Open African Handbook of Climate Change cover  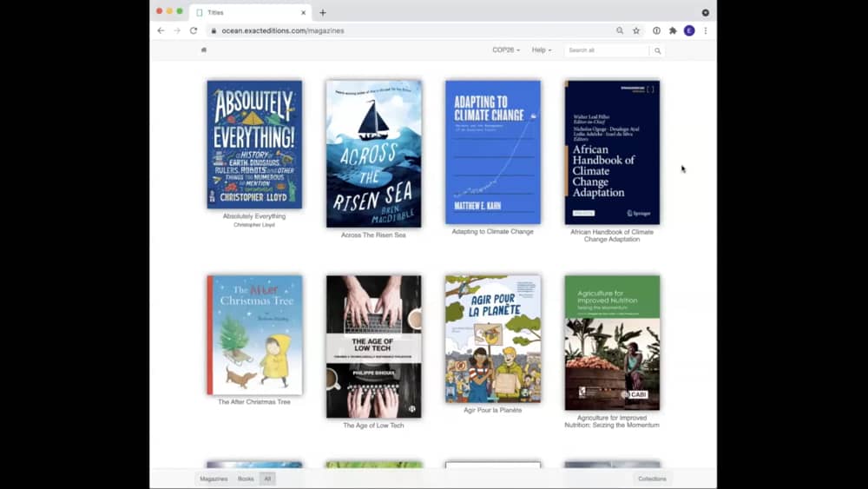[612, 152]
